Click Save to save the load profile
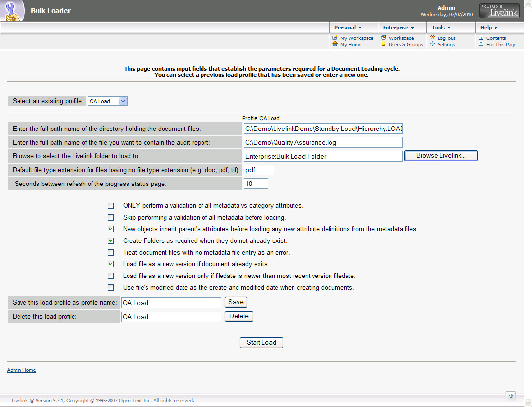This screenshot has width=532, height=407. (x=236, y=302)
